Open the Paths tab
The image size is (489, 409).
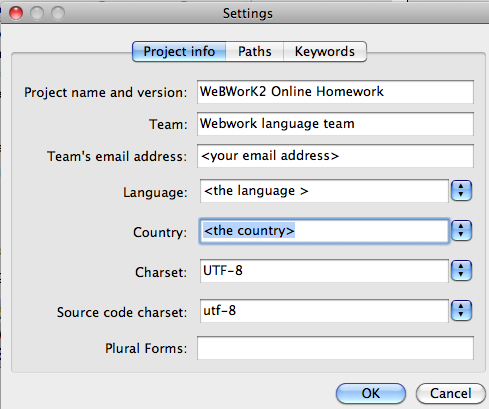click(255, 52)
